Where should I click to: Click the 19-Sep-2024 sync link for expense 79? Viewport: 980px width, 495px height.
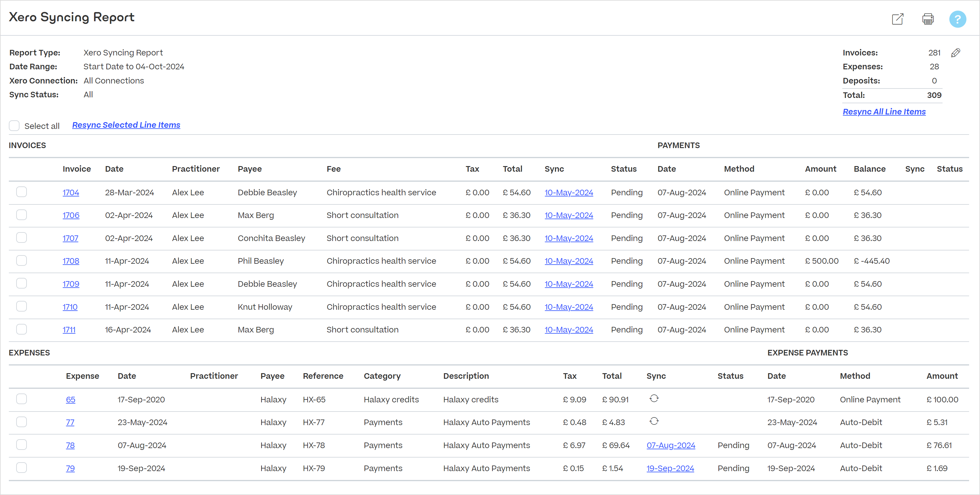pyautogui.click(x=670, y=468)
